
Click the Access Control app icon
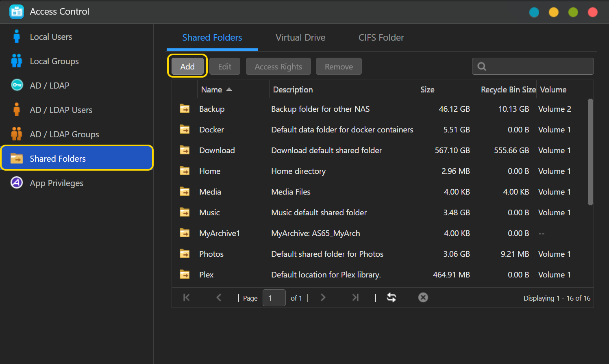(x=17, y=12)
